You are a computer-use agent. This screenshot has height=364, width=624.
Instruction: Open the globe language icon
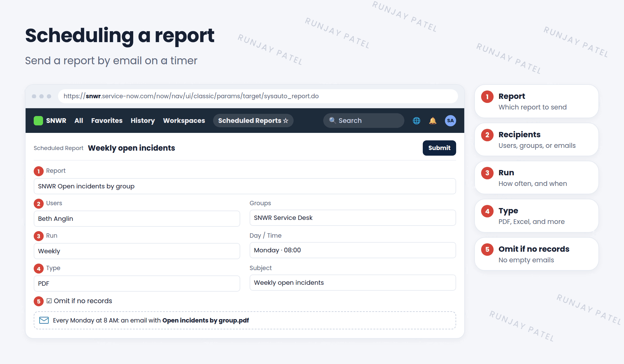tap(417, 121)
